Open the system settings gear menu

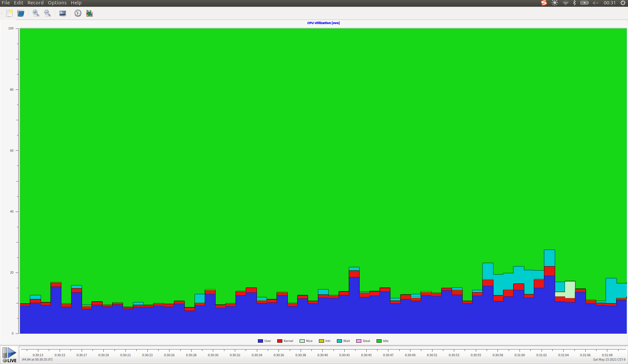click(623, 3)
